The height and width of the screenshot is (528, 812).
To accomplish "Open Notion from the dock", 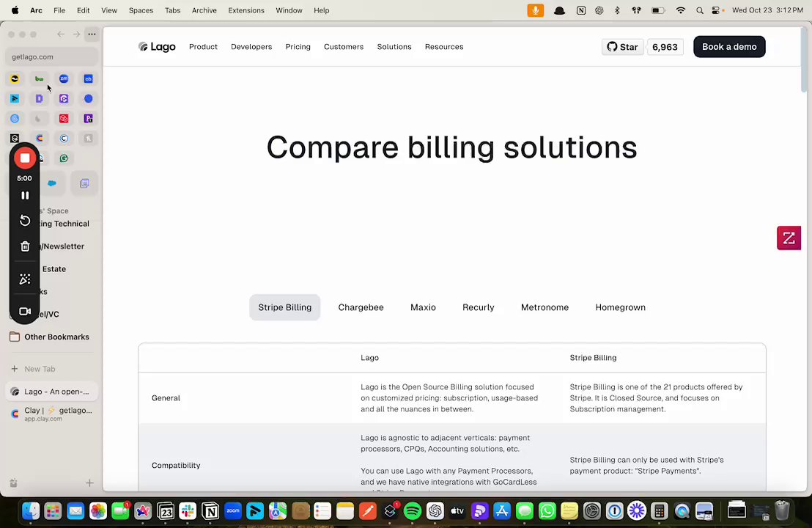I will pos(210,511).
